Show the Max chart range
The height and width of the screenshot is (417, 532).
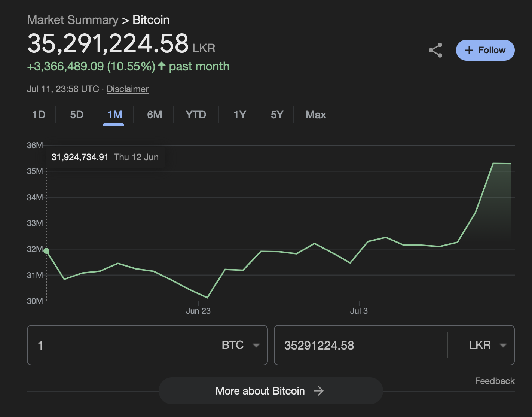(x=316, y=115)
